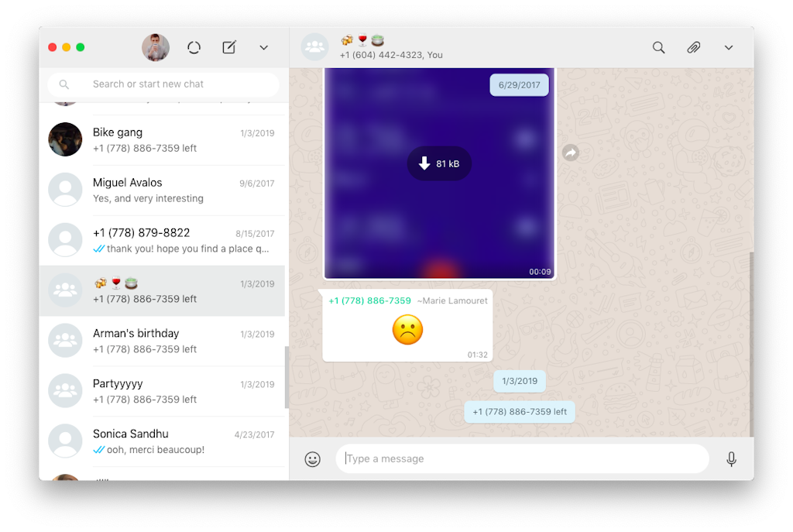Open the sidebar options chevron
793x532 pixels.
tap(263, 47)
